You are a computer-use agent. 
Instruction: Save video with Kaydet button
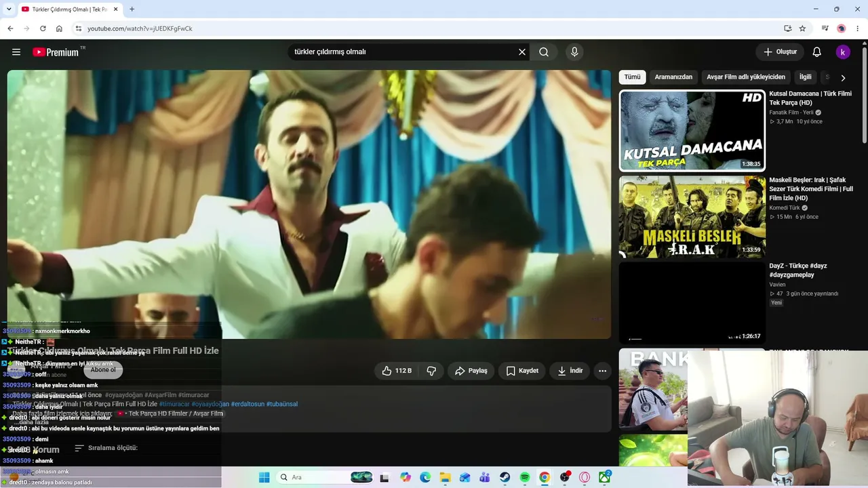[522, 371]
